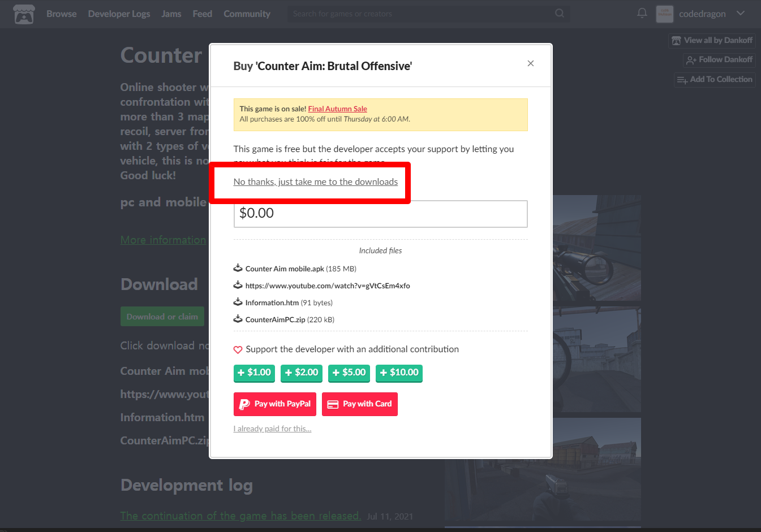Open sniper scope screenshot thumbnail

point(597,249)
